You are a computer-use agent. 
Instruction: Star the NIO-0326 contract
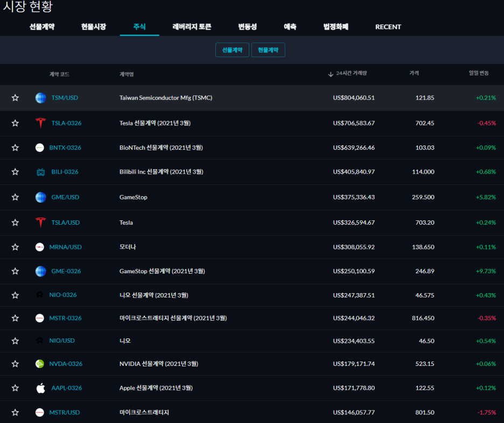(x=15, y=295)
